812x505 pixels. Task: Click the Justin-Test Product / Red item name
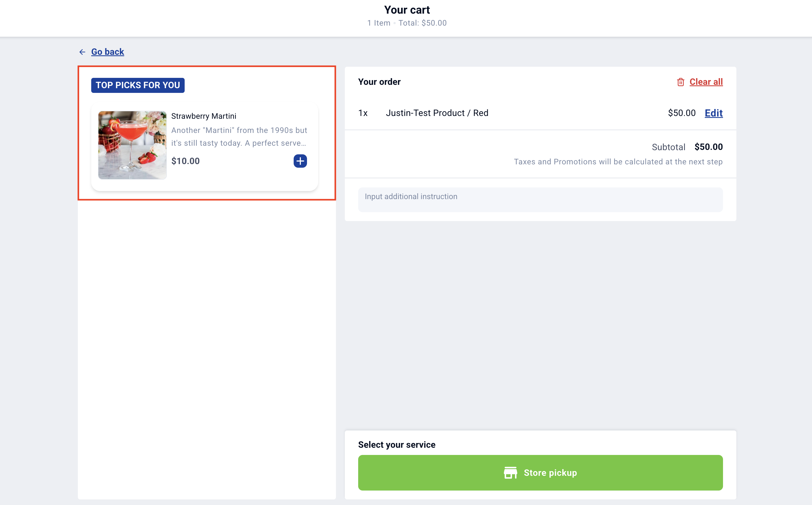(x=437, y=113)
